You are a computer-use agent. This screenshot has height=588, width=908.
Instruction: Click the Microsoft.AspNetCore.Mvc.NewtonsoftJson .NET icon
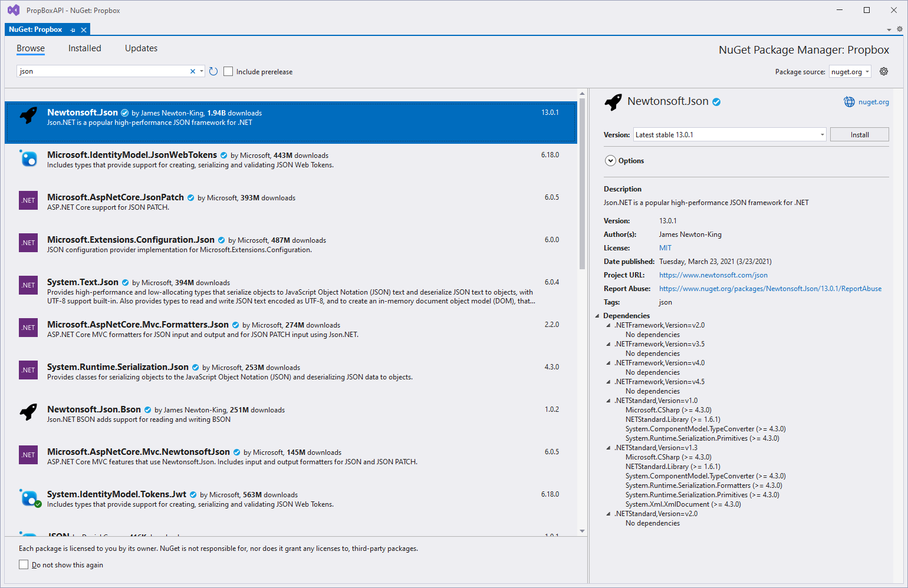click(28, 455)
